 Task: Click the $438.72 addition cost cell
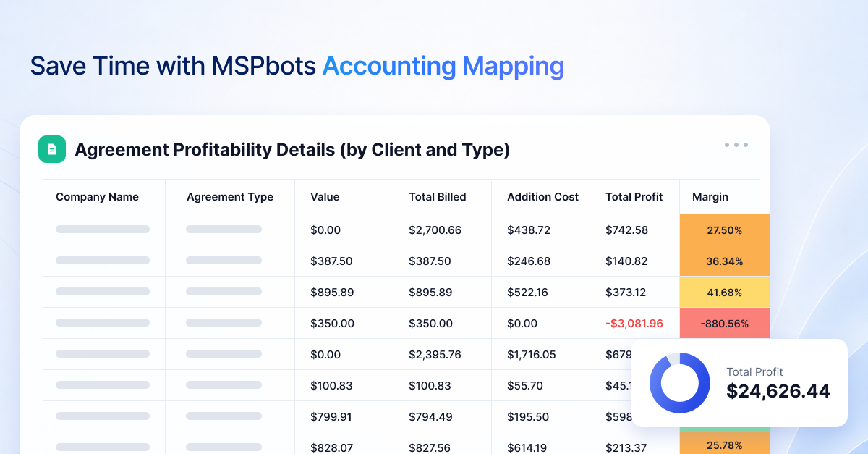529,230
